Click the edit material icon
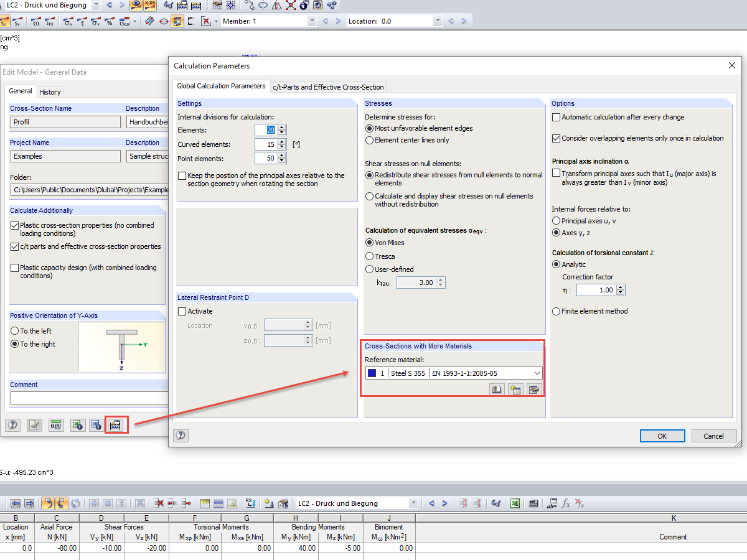 pos(533,390)
